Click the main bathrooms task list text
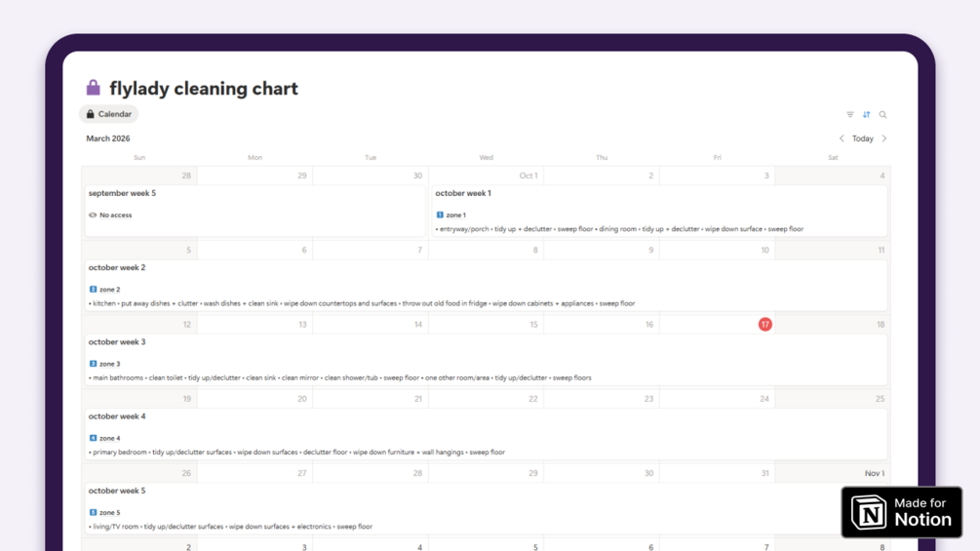This screenshot has height=551, width=980. (x=340, y=378)
